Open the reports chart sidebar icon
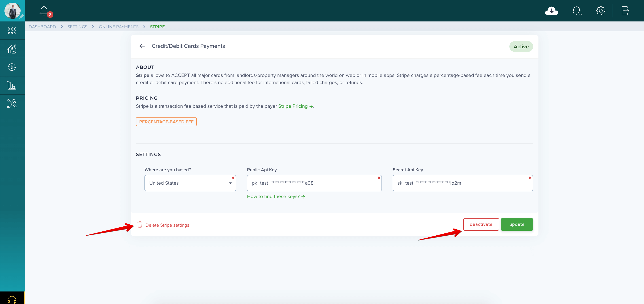This screenshot has height=304, width=644. click(x=12, y=85)
